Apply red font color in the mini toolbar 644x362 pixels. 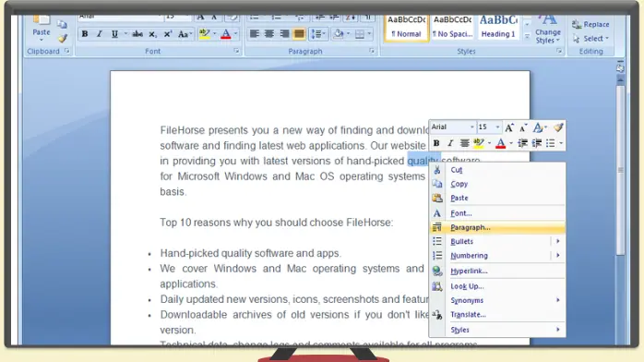(500, 143)
